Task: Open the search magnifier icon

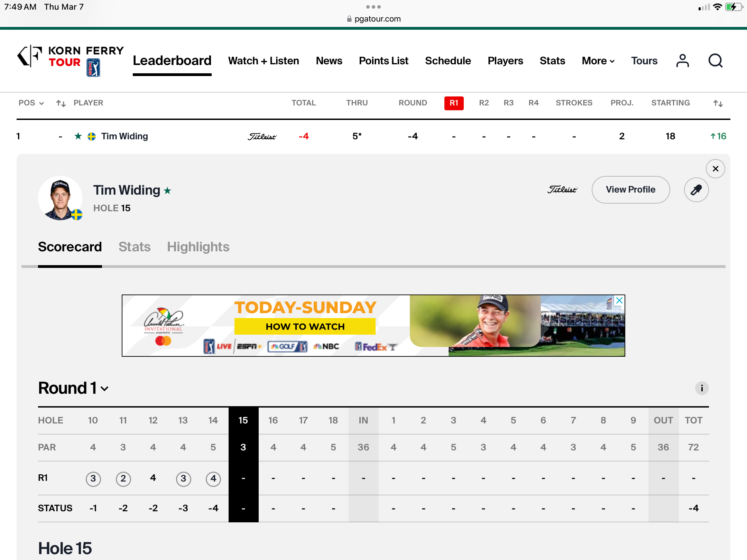Action: click(715, 61)
